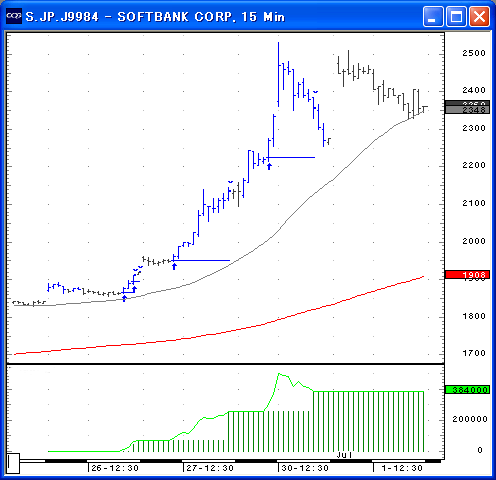Image resolution: width=496 pixels, height=480 pixels.
Task: Click the 1800 price scale label
Action: click(x=474, y=316)
